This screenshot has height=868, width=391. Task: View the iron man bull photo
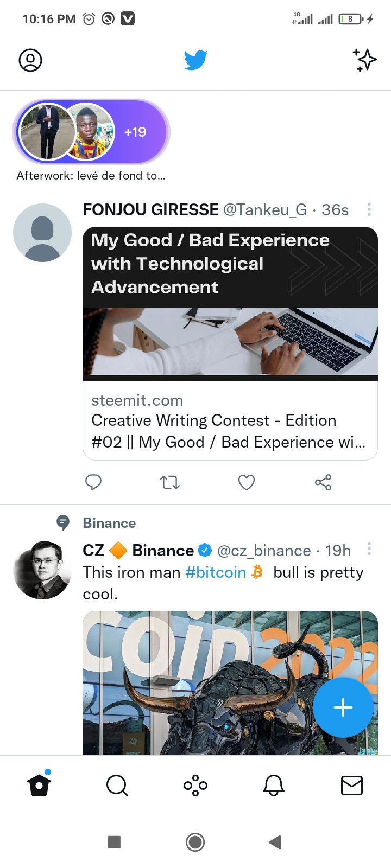pyautogui.click(x=230, y=683)
